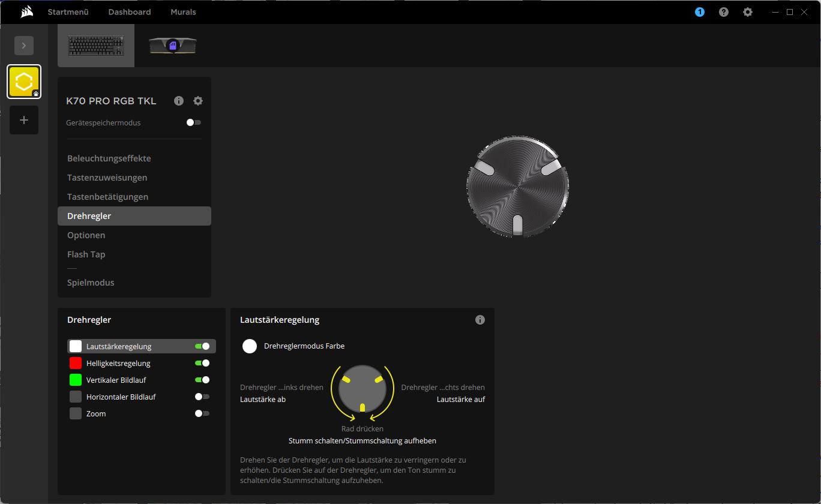The height and width of the screenshot is (504, 821).
Task: Open the Tastenzuweisungen section
Action: pyautogui.click(x=107, y=178)
